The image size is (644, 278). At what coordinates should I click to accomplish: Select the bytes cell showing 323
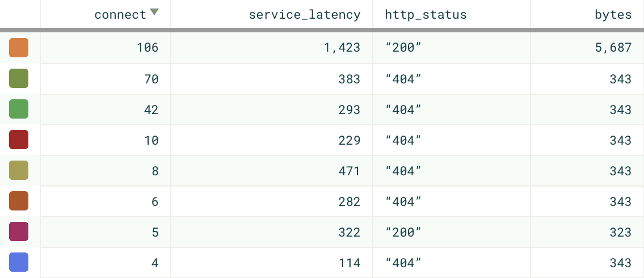tap(620, 232)
